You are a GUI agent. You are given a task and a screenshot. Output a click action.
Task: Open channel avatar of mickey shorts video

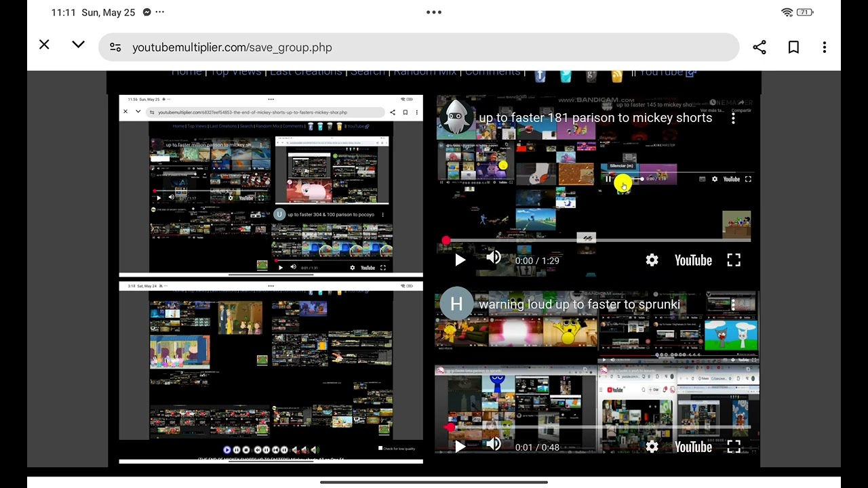[456, 118]
